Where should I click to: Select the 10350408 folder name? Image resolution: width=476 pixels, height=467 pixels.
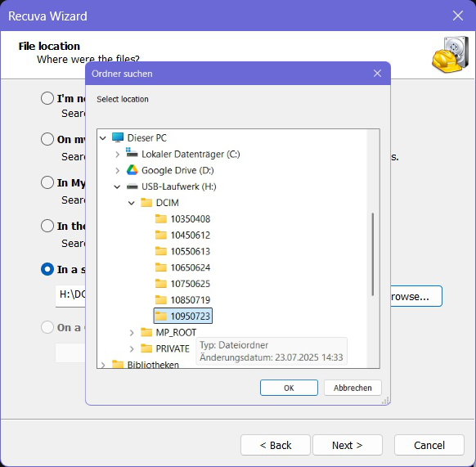(x=190, y=218)
